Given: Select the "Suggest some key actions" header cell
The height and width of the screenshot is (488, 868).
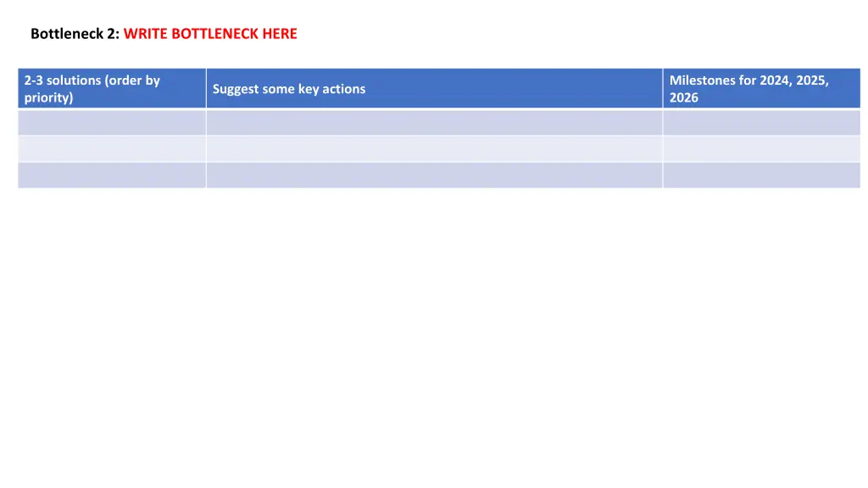Looking at the screenshot, I should [x=435, y=88].
